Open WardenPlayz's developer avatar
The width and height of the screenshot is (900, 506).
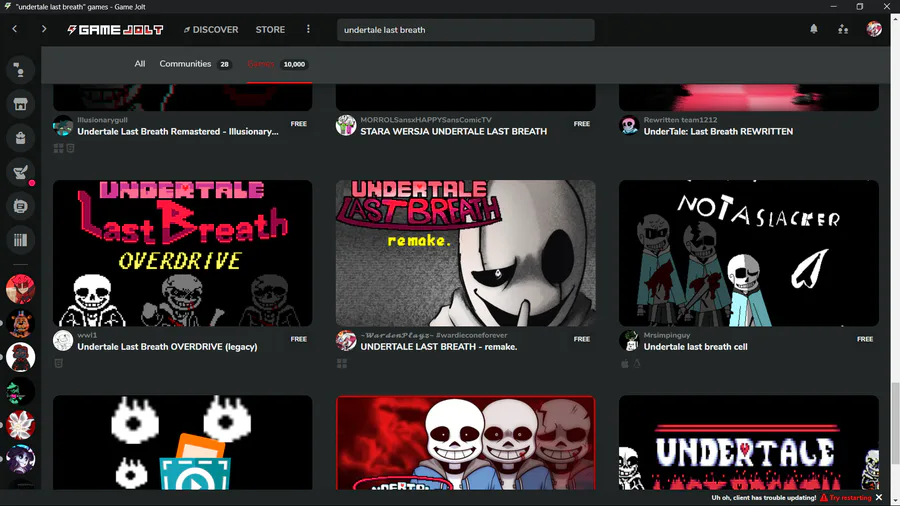pos(346,341)
